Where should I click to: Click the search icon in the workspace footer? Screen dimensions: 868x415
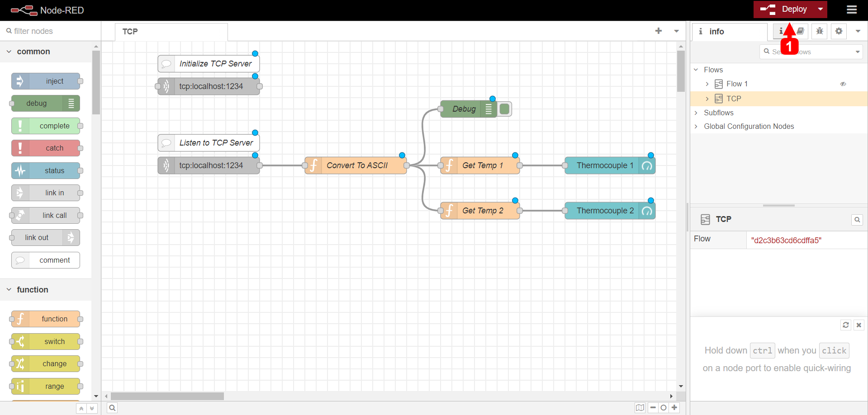click(112, 407)
